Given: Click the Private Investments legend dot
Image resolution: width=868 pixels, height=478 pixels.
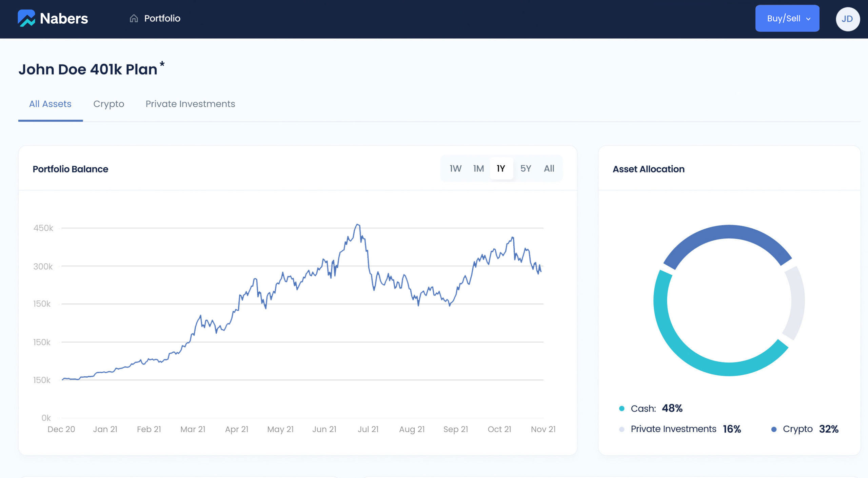Looking at the screenshot, I should point(622,429).
